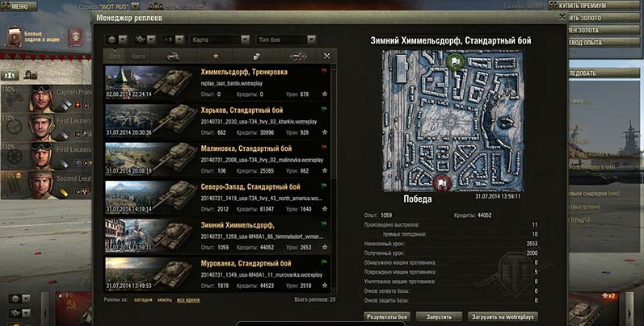Screen dimensions: 644x326
Task: Filter replays for все время
Action: [x=188, y=299]
